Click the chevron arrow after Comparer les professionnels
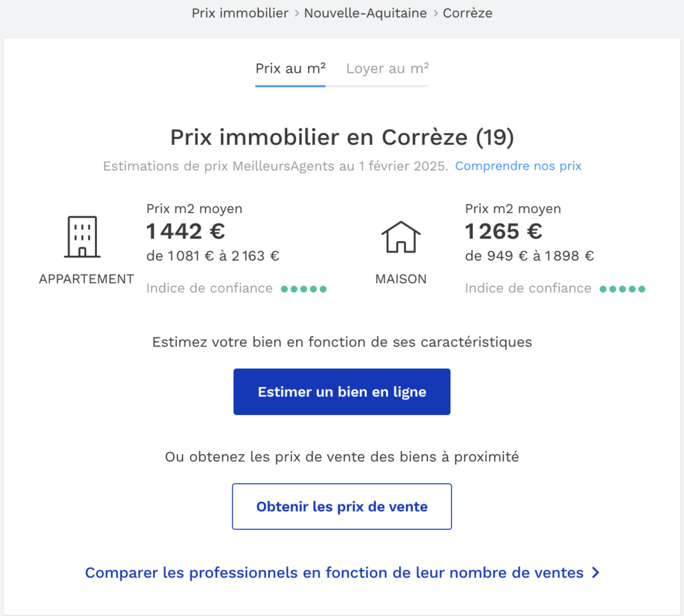 tap(596, 573)
